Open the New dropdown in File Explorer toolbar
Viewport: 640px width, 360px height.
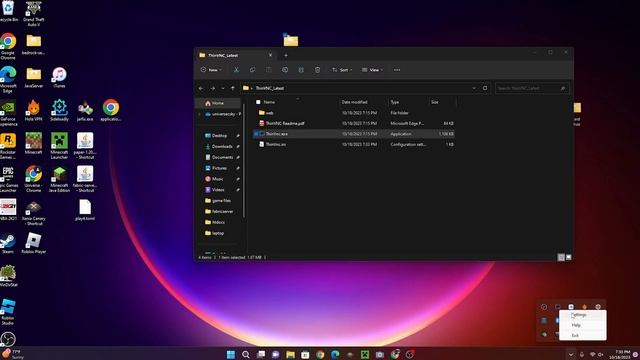click(211, 70)
